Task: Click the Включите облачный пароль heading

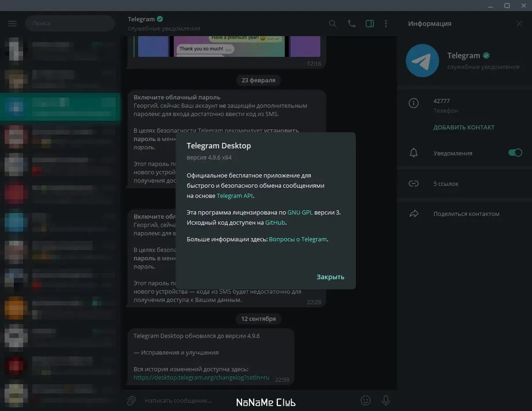Action: [x=177, y=98]
